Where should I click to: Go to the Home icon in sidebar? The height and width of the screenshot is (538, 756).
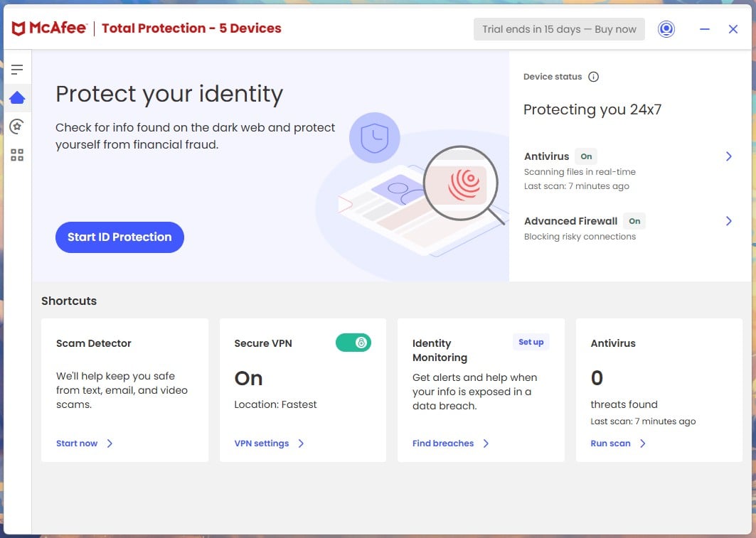[17, 98]
